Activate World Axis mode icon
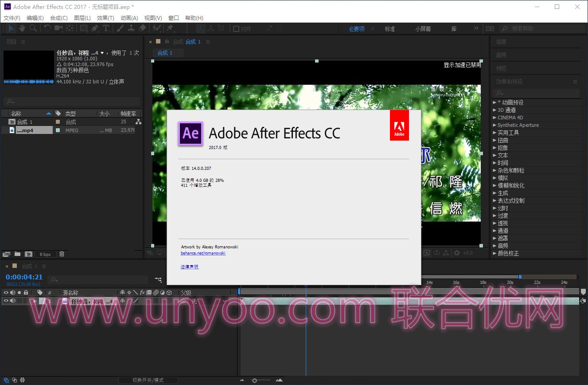The height and width of the screenshot is (385, 588). 211,28
